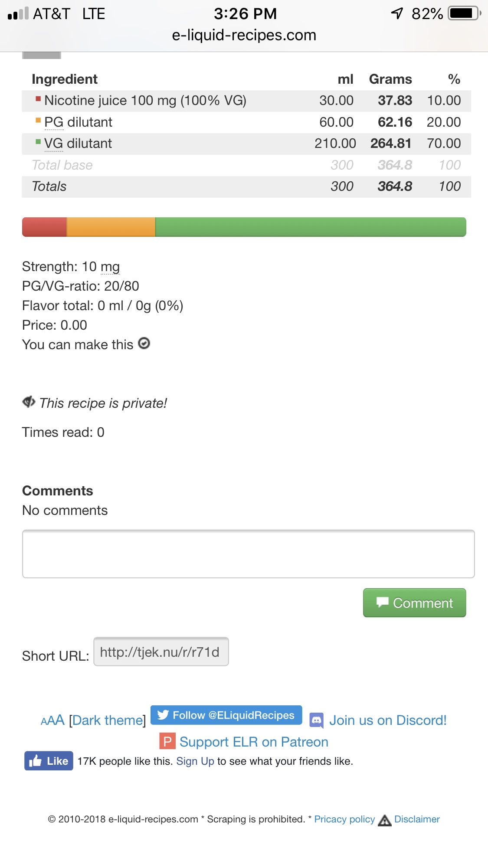This screenshot has width=488, height=868.
Task: Tap the e-liquid-recipes.com address bar
Action: pyautogui.click(x=244, y=35)
